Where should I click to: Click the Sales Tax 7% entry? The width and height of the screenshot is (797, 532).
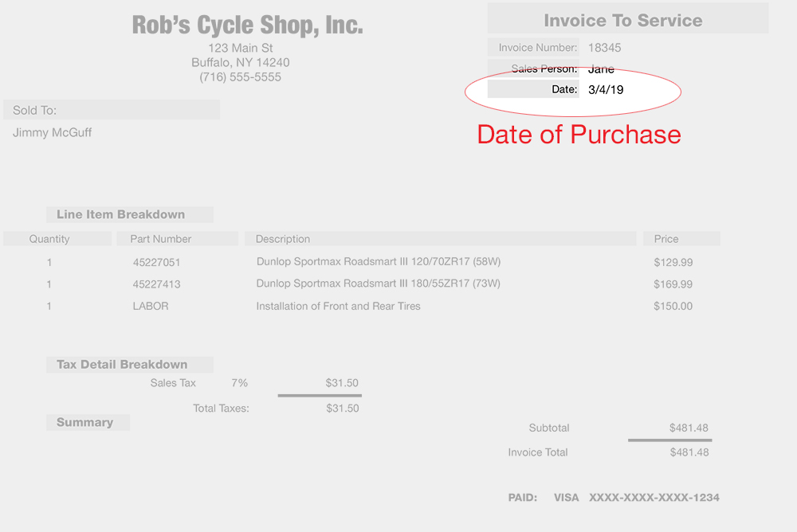[x=239, y=383]
